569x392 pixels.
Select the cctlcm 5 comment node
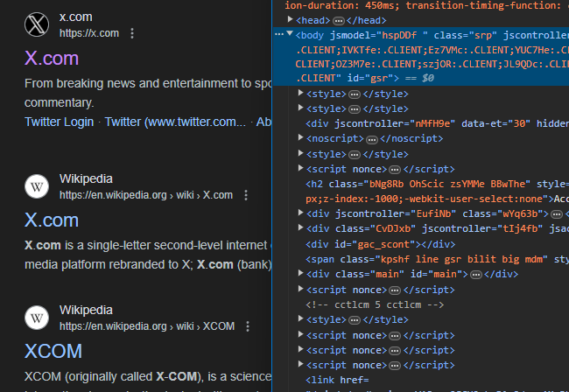pyautogui.click(x=375, y=305)
